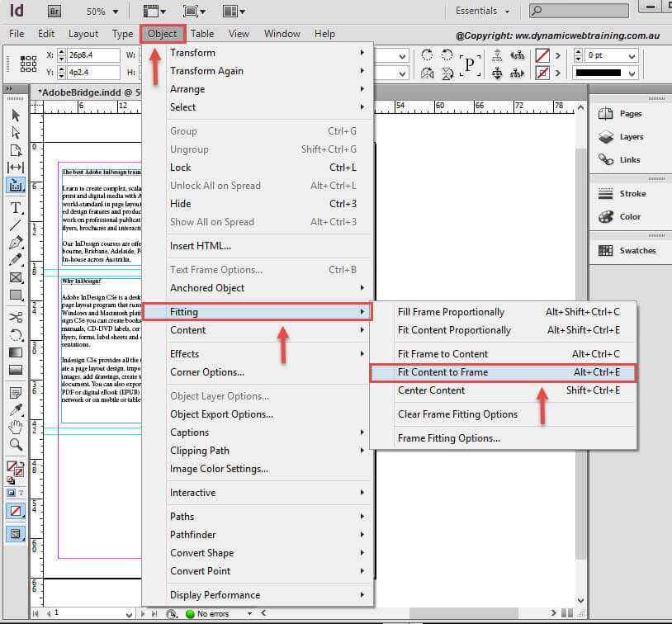The width and height of the screenshot is (672, 624).
Task: Open the Arrange Documents dropdown
Action: [234, 12]
